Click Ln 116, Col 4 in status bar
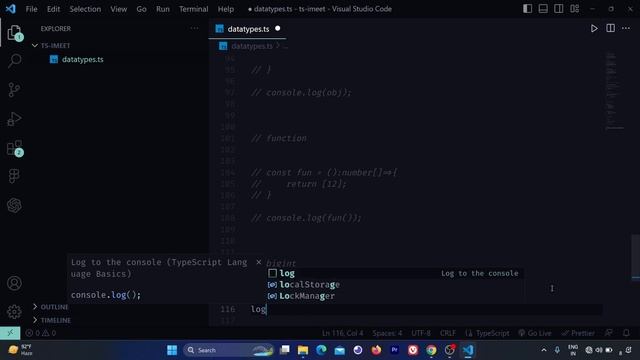Viewport: 640px width, 360px height. coord(342,333)
